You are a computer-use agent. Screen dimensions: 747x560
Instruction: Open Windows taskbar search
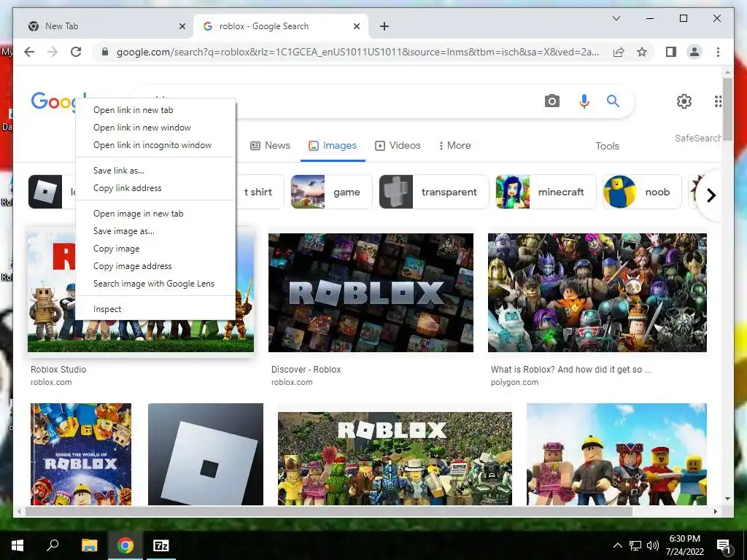[x=53, y=545]
